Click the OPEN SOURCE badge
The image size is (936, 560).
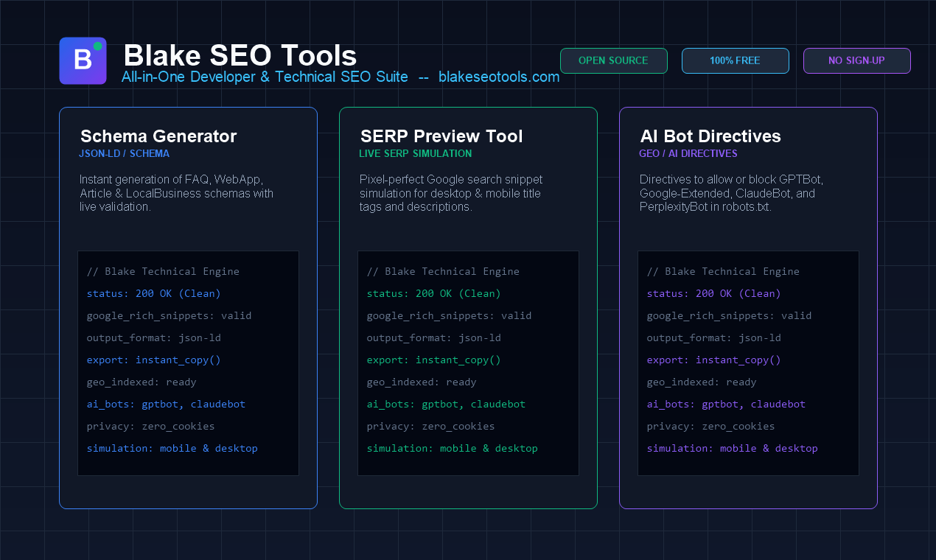pyautogui.click(x=614, y=60)
